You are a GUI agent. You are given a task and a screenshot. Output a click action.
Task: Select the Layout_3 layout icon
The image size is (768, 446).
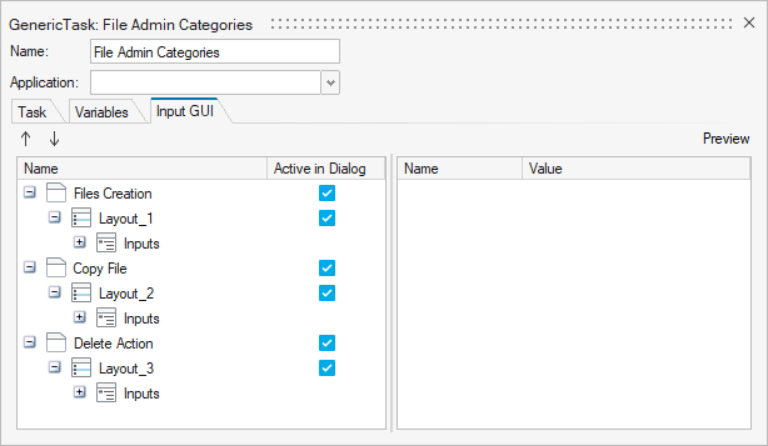click(81, 368)
